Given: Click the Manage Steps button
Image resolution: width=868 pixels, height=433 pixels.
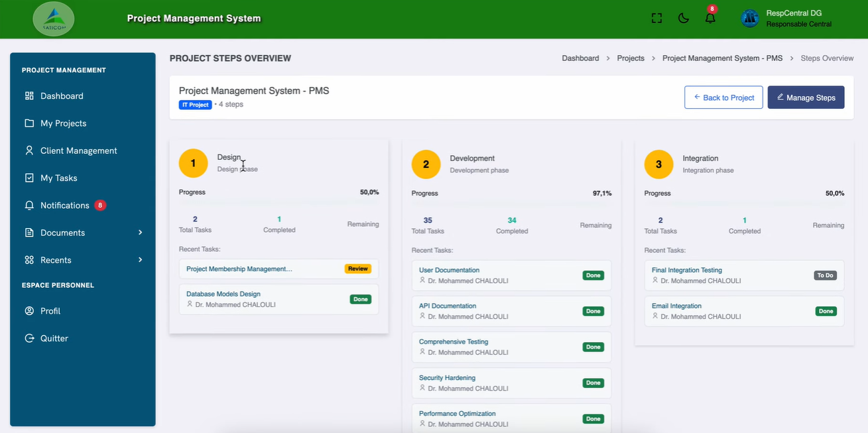Looking at the screenshot, I should 806,97.
